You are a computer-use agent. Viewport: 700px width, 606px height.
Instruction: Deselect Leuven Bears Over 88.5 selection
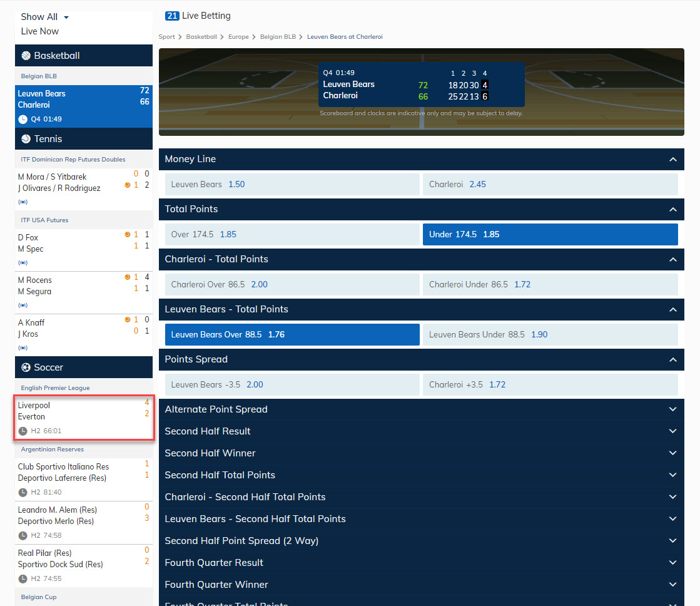click(x=292, y=334)
